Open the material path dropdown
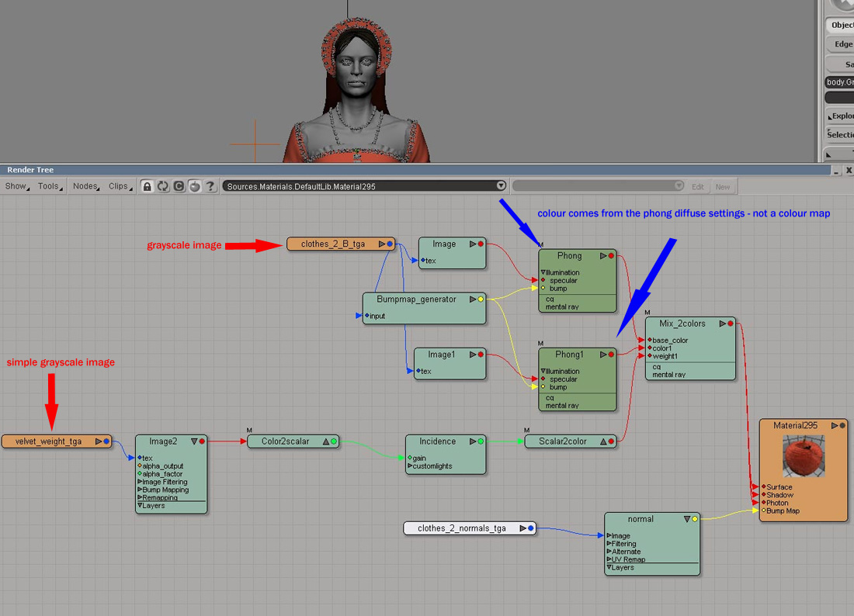The height and width of the screenshot is (616, 854). tap(501, 186)
